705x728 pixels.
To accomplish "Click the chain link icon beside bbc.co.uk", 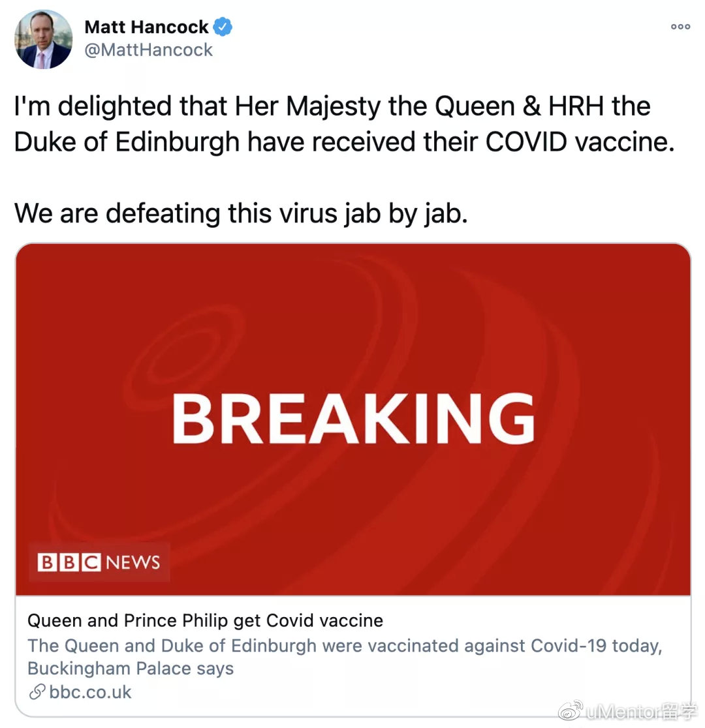I will [x=37, y=692].
